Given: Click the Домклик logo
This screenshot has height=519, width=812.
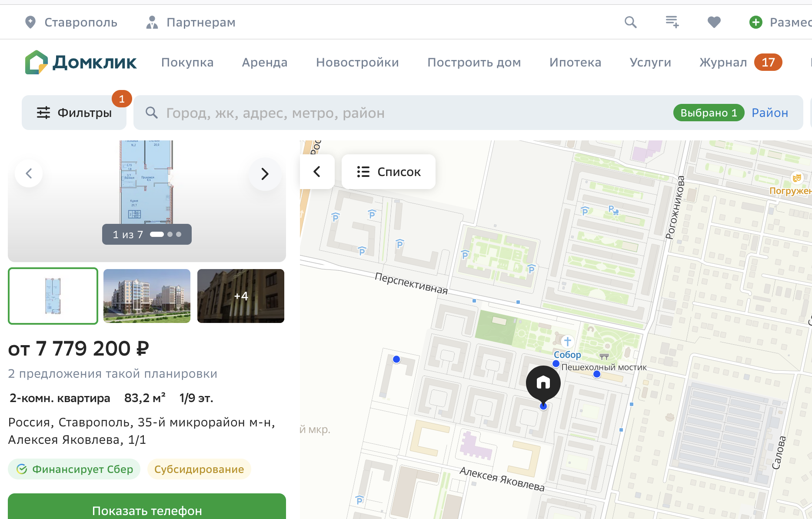Looking at the screenshot, I should pos(81,62).
